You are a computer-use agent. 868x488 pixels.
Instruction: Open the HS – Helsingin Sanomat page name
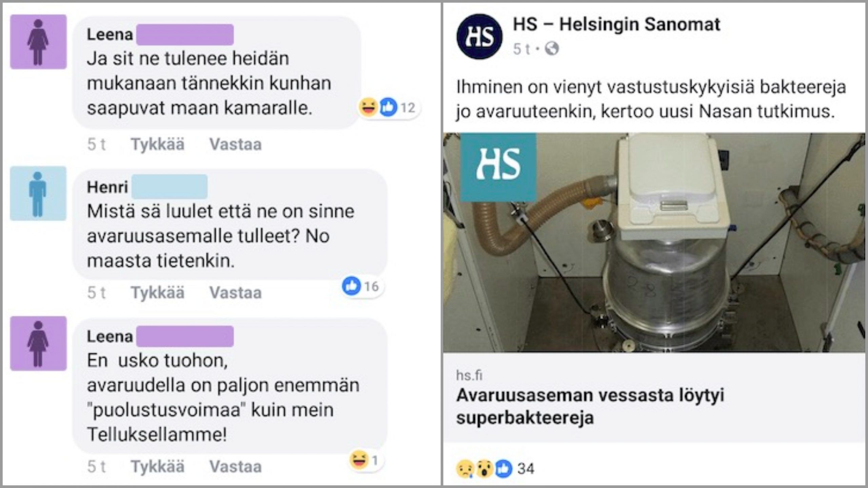click(x=616, y=24)
